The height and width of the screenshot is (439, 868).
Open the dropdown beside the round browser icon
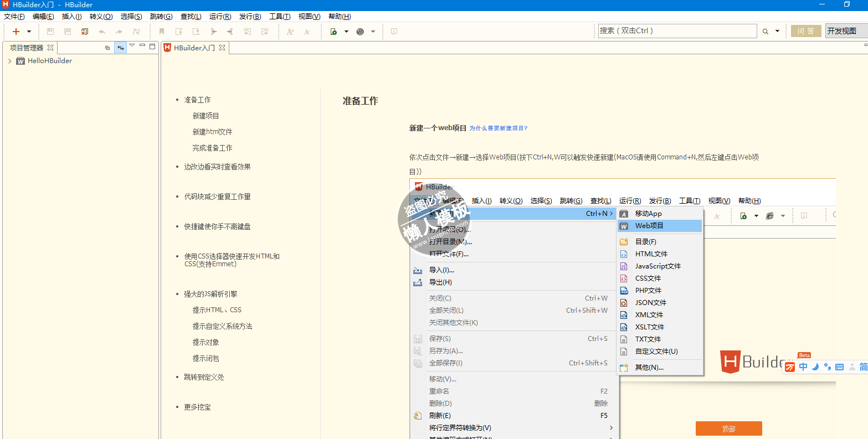pyautogui.click(x=373, y=32)
